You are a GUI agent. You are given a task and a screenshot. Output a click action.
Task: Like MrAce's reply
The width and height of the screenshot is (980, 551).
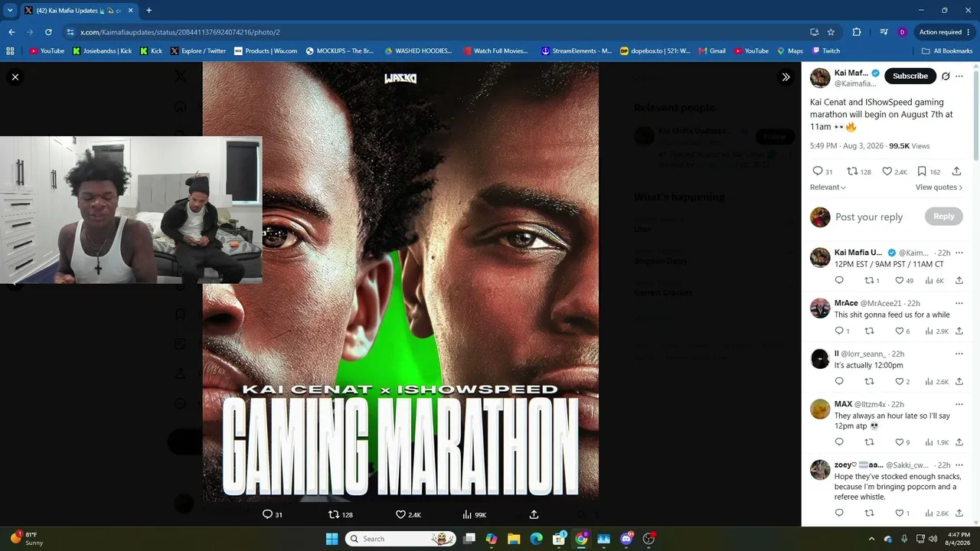(904, 331)
